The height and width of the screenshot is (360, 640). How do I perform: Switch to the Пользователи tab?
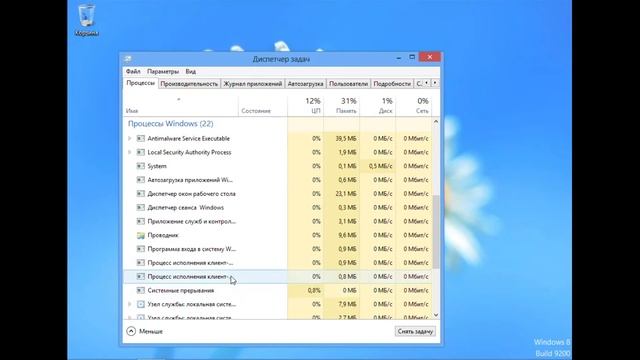[x=348, y=84]
